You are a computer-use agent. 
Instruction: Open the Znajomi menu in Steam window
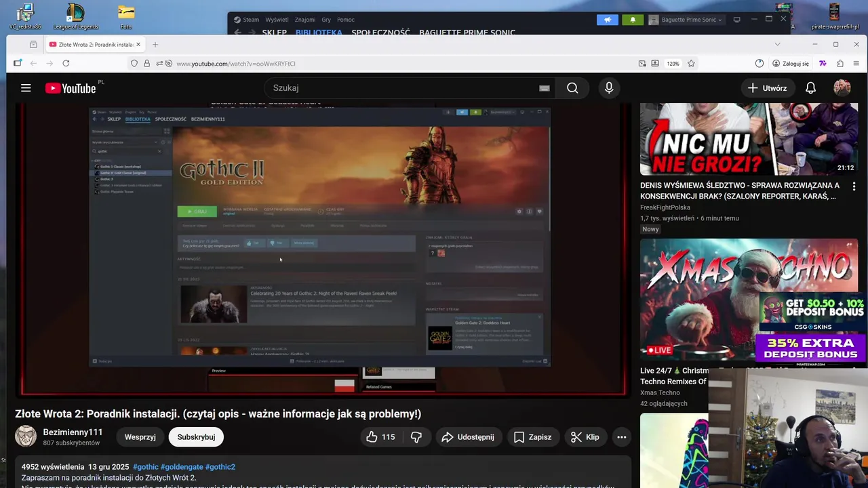point(305,20)
